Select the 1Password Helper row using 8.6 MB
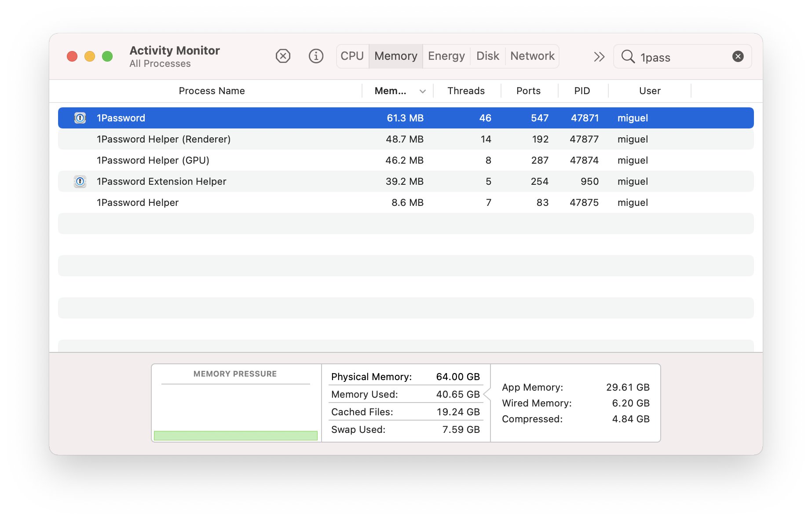 click(406, 202)
